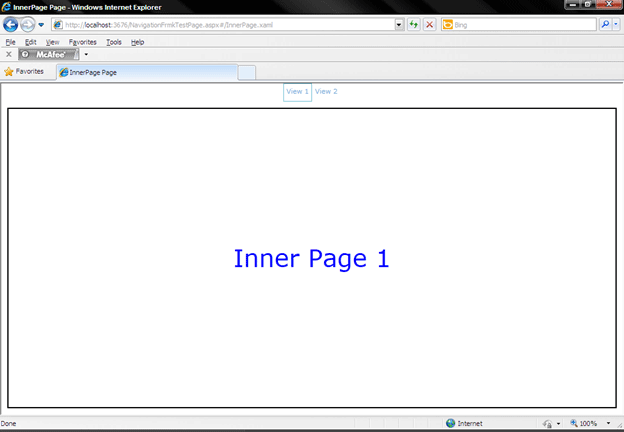This screenshot has width=624, height=432.
Task: Minimize the Internet Explorer window
Action: pos(572,4)
